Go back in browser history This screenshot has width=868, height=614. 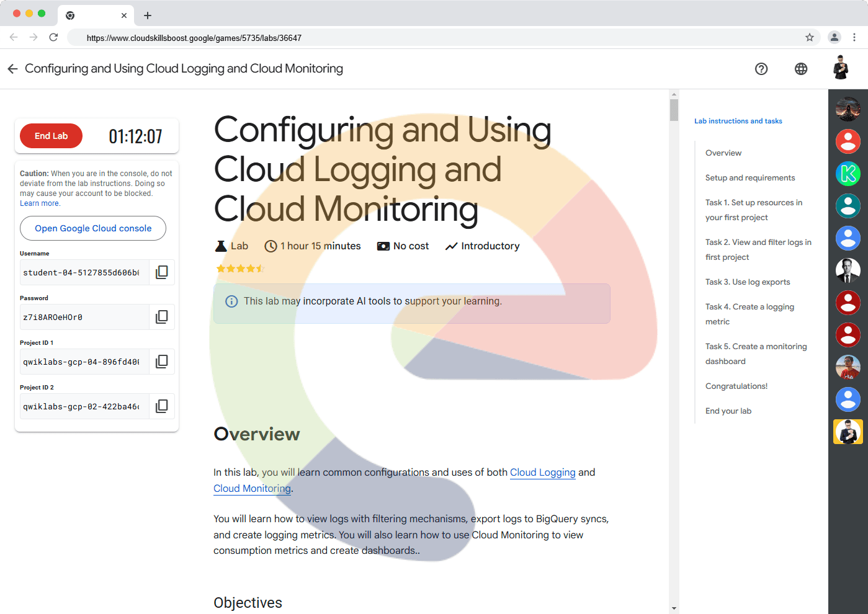tap(14, 37)
